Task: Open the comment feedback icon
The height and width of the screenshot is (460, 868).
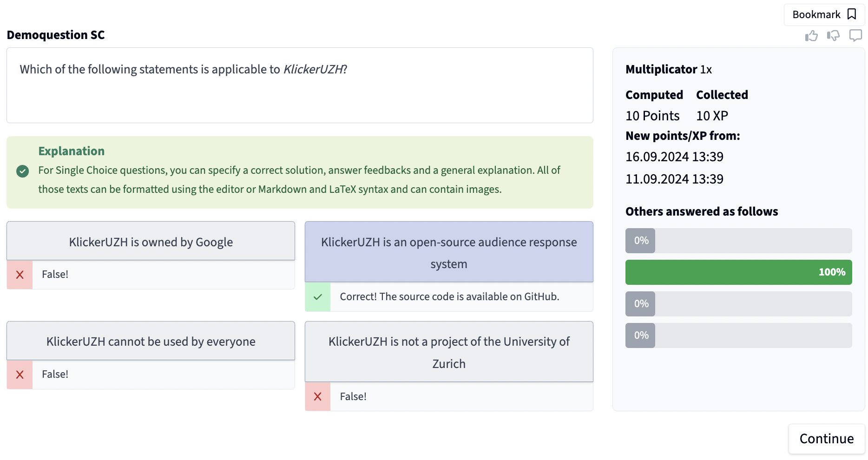Action: 855,36
